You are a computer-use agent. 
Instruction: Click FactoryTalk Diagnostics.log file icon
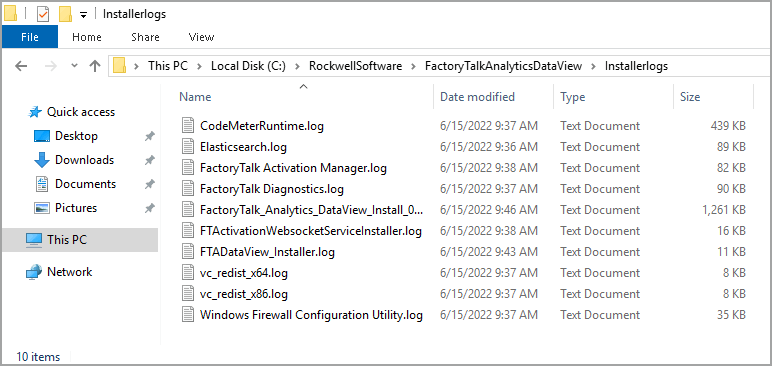point(188,189)
